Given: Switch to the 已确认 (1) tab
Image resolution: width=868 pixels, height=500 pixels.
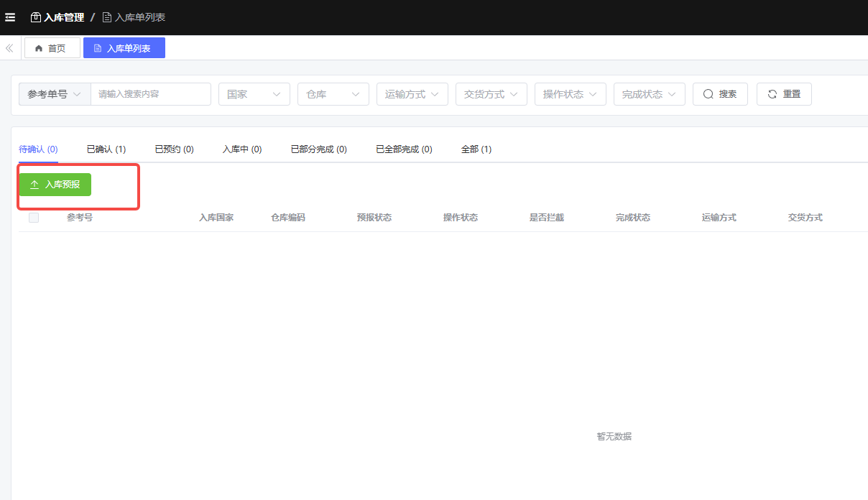Looking at the screenshot, I should [x=106, y=149].
